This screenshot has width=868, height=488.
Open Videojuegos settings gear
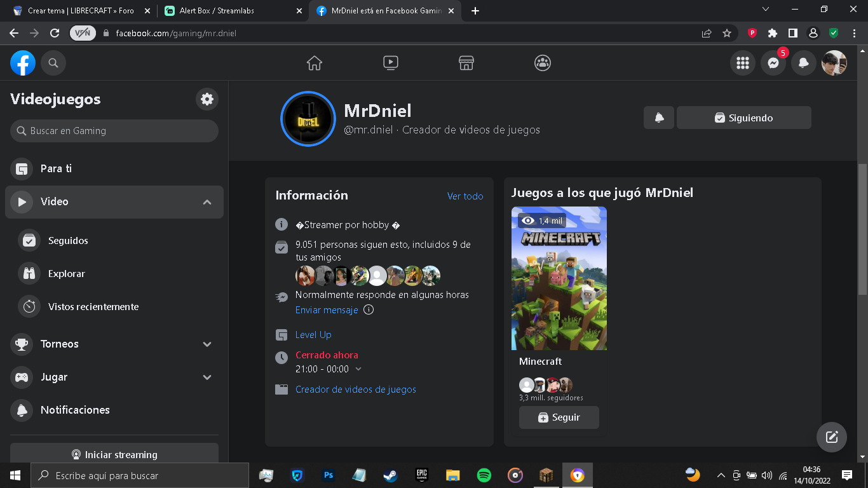pyautogui.click(x=207, y=99)
